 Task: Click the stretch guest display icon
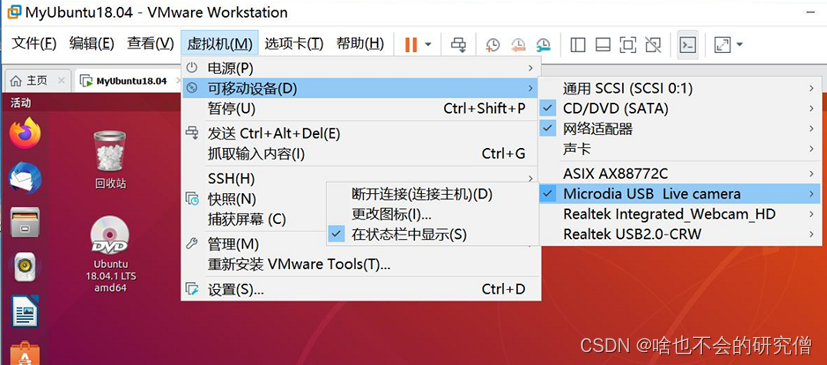pyautogui.click(x=722, y=45)
